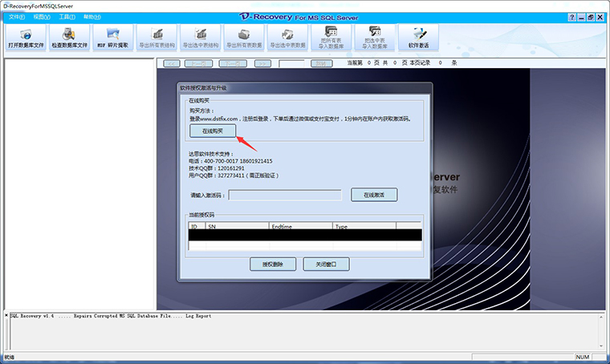Select 导出选中表数据 toolbar icon
The image size is (610, 364).
287,38
